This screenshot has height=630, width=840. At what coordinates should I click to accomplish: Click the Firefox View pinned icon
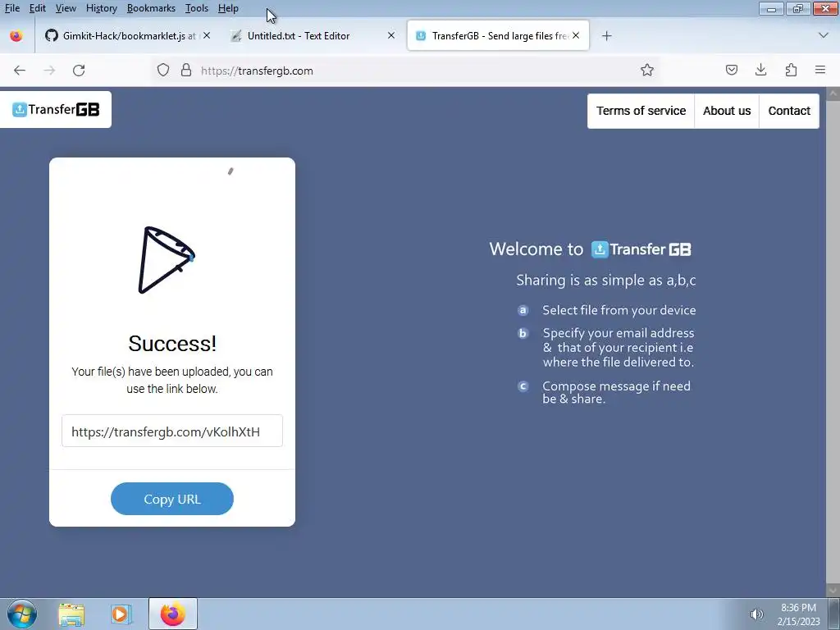(x=16, y=36)
